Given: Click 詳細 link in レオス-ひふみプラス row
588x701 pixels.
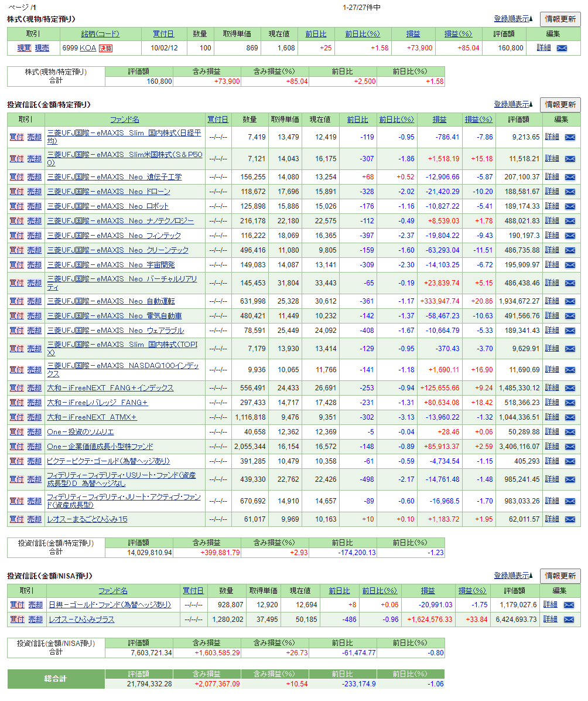Looking at the screenshot, I should pyautogui.click(x=550, y=619).
